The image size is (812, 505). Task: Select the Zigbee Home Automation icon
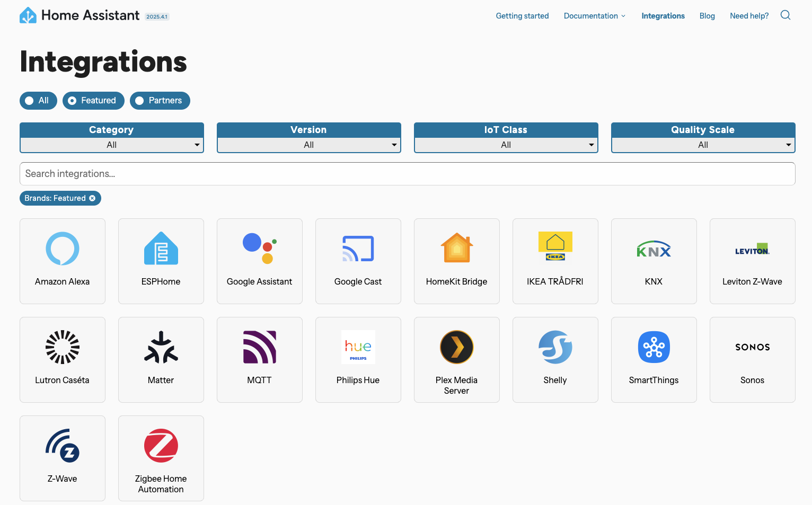161,446
